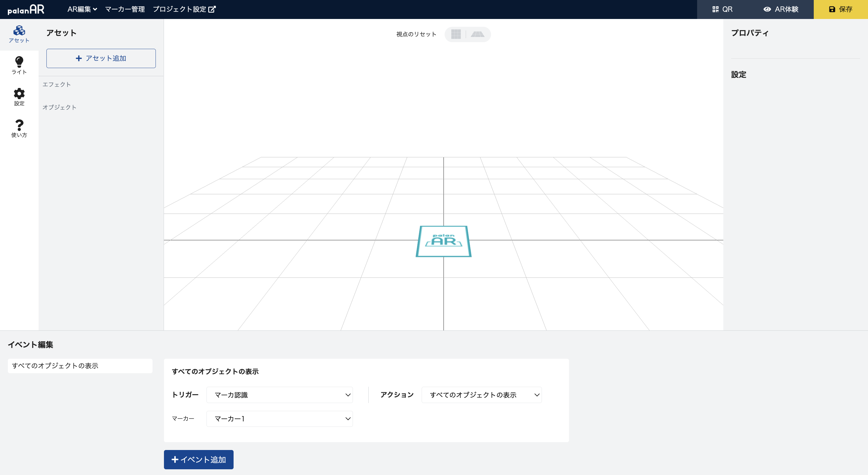Open the ライト lightbulb panel
This screenshot has width=868, height=475.
point(19,66)
